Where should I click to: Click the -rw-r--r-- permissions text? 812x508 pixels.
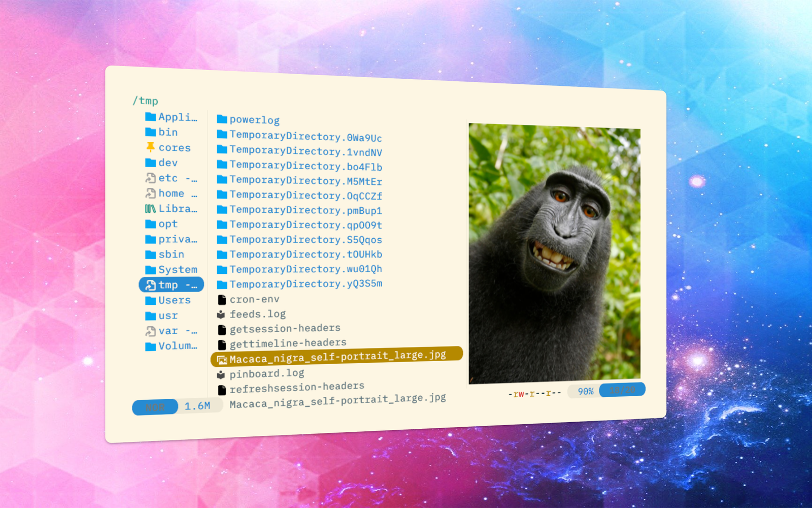(x=535, y=393)
